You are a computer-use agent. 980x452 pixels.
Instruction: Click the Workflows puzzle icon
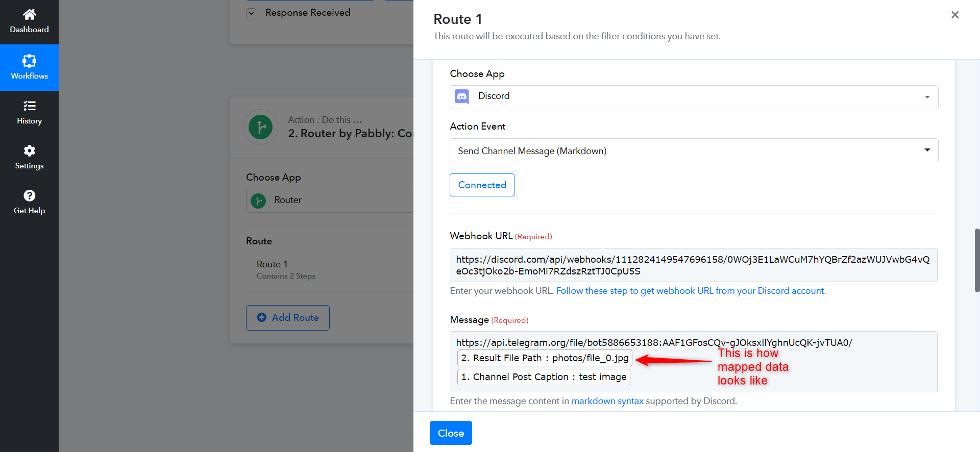[x=30, y=61]
